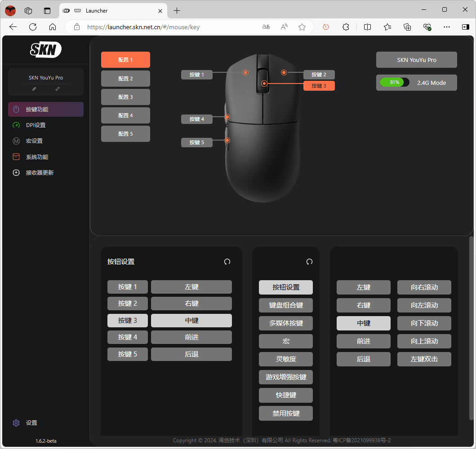The width and height of the screenshot is (476, 449).
Task: Select profile 配置 2
Action: pos(125,79)
